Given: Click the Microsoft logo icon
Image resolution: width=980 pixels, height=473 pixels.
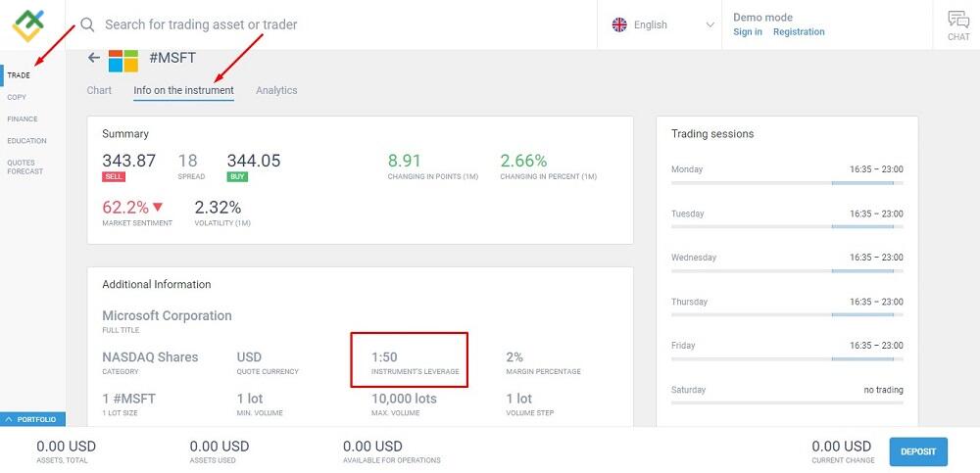Looking at the screenshot, I should [x=123, y=61].
